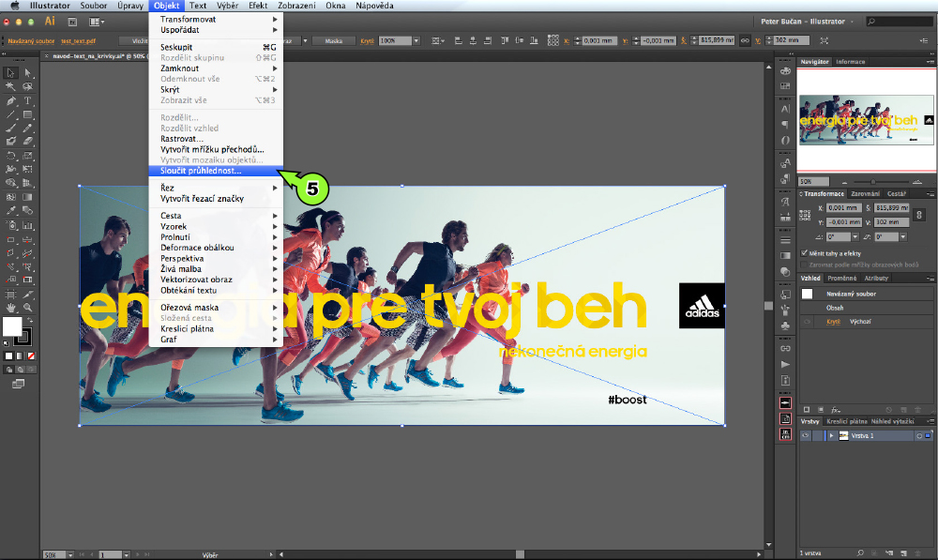Open the Stroke panel icon in dock
This screenshot has height=560, width=938.
tap(785, 240)
